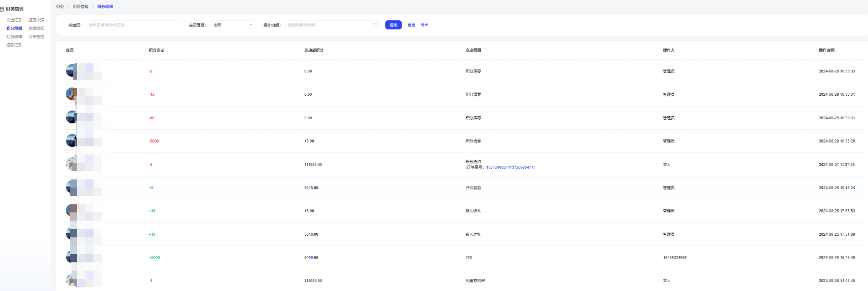Click the 财务管理 menu icon in sidebar
Screen dimensions: 868x291
tap(2, 9)
